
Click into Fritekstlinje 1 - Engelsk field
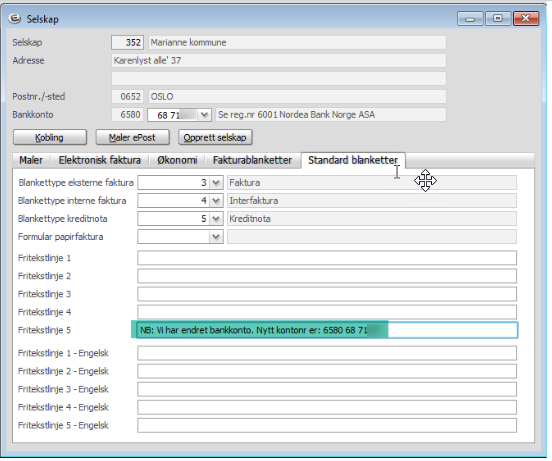click(327, 353)
